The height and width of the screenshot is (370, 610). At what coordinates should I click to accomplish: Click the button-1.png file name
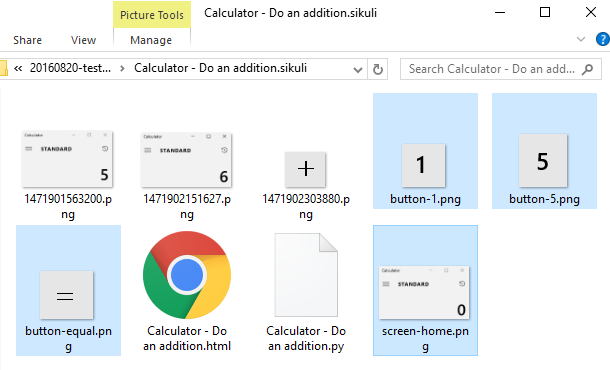[x=425, y=199]
